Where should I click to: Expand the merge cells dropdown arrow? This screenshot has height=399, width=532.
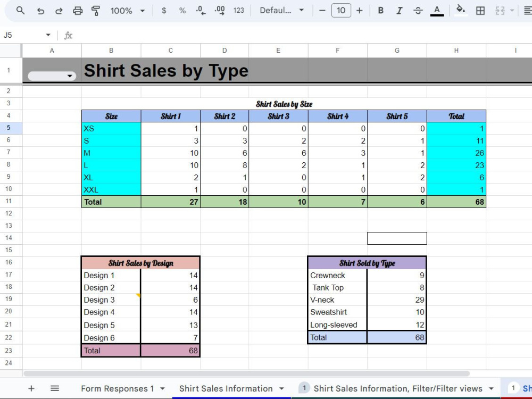[512, 11]
